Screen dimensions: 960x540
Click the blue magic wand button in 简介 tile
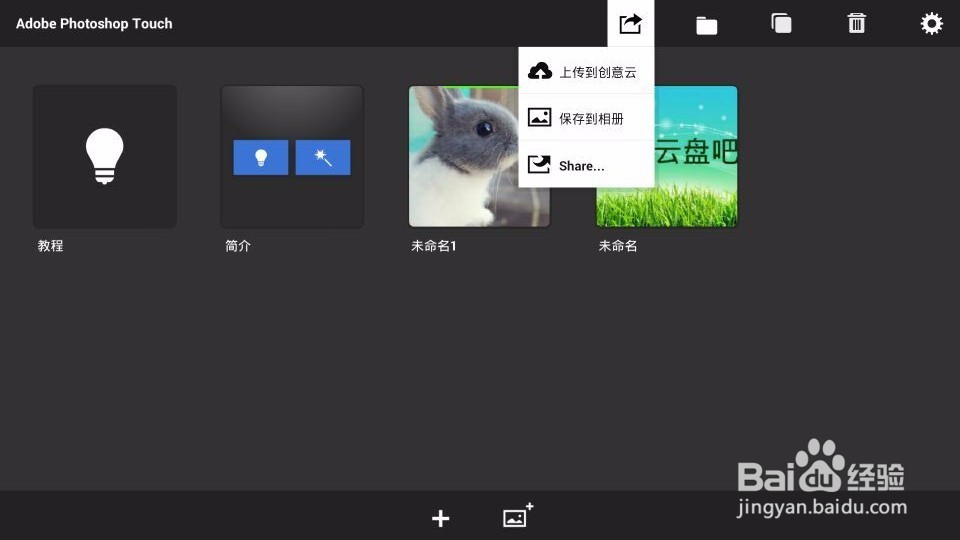323,157
